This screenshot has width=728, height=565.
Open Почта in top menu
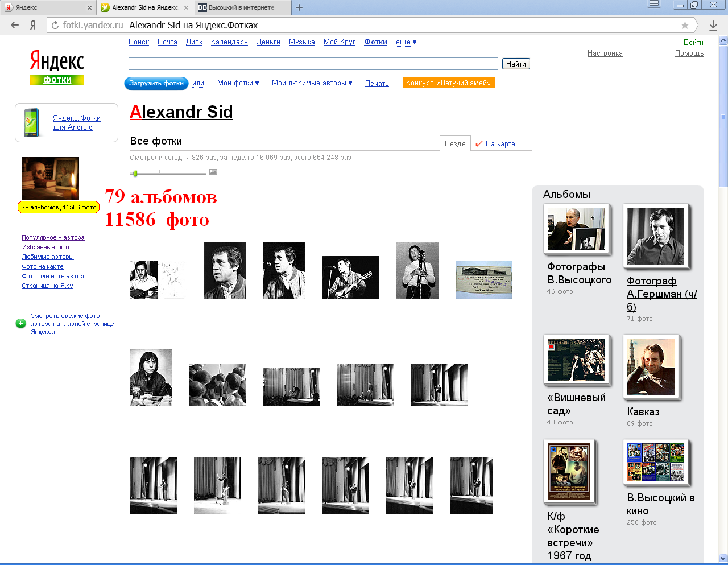pyautogui.click(x=167, y=42)
